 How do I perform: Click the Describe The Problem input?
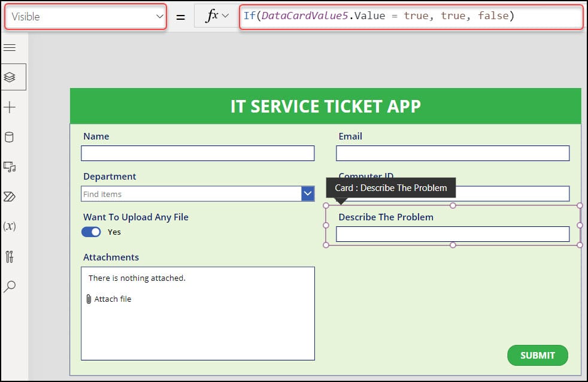(x=453, y=234)
